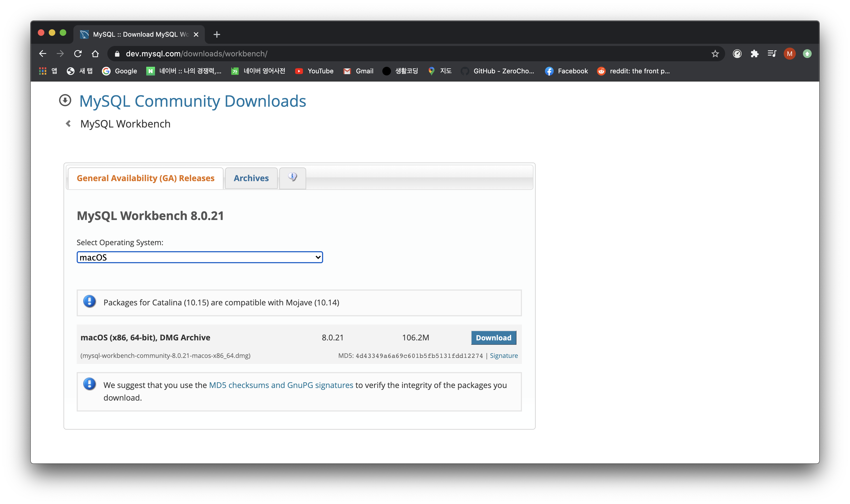Bookmark this page with star icon
The image size is (850, 504).
click(x=715, y=54)
